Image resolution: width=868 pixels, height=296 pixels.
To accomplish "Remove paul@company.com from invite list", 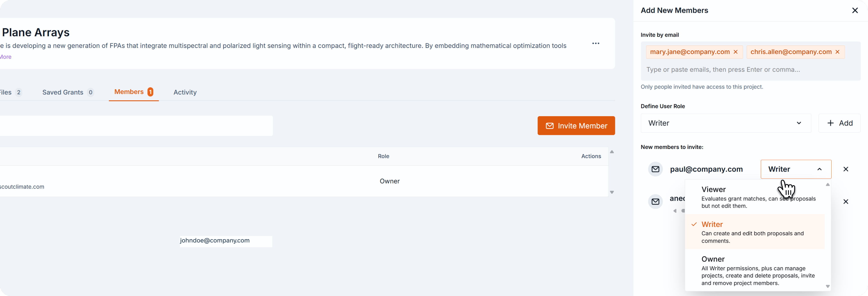I will 845,169.
